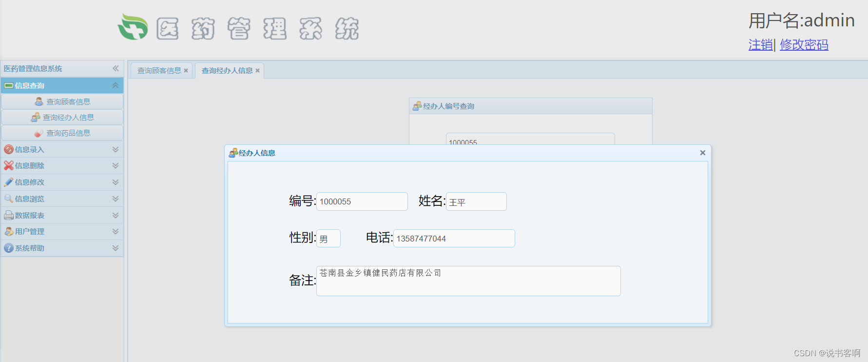
Task: Click the icon in 经办人信息 dialog title
Action: coord(233,153)
